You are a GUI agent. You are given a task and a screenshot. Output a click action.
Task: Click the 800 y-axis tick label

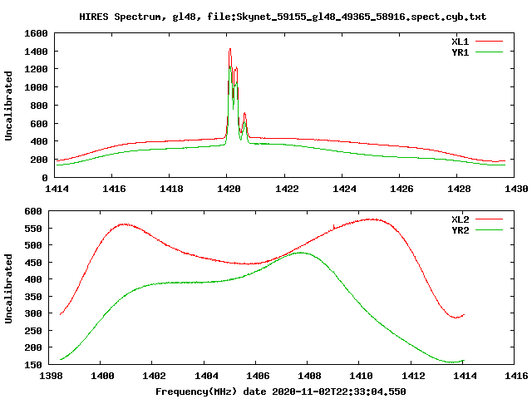click(x=39, y=106)
